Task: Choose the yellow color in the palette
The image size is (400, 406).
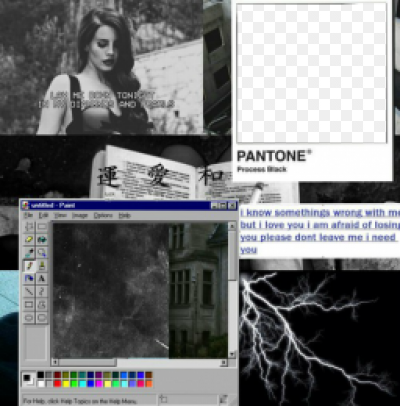Action: [66, 384]
